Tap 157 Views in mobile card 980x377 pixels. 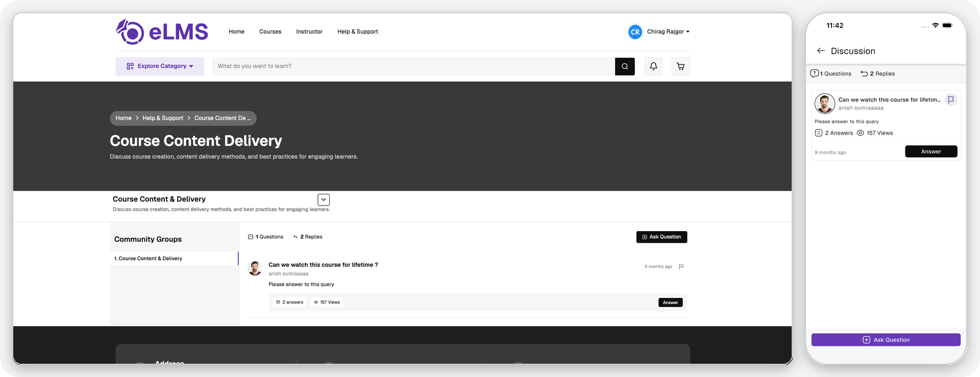[x=875, y=133]
